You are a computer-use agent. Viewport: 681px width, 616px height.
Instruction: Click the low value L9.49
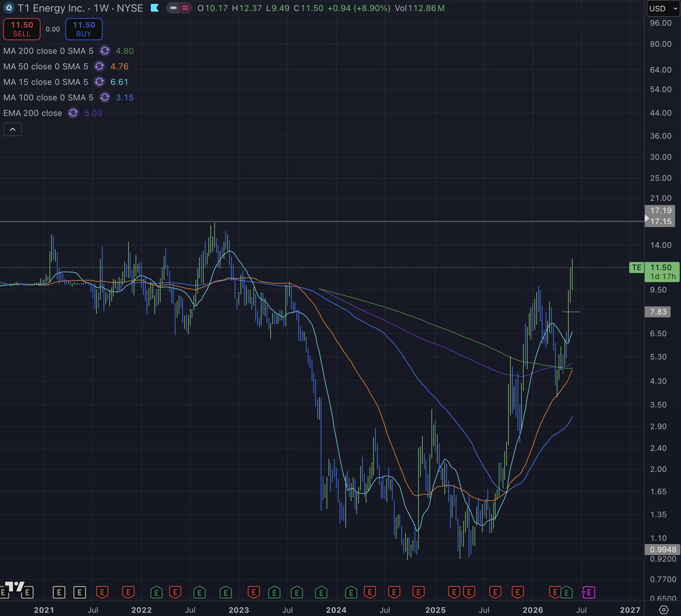coord(278,9)
